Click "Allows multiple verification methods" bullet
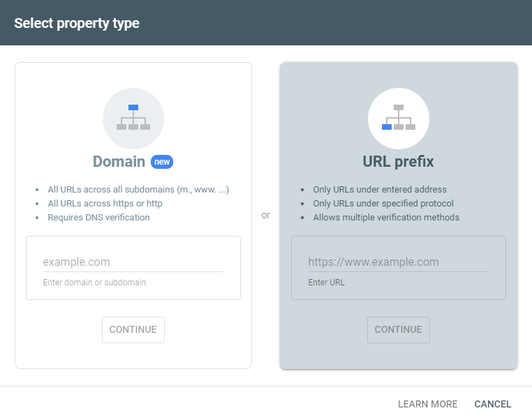532x420 pixels. (386, 217)
